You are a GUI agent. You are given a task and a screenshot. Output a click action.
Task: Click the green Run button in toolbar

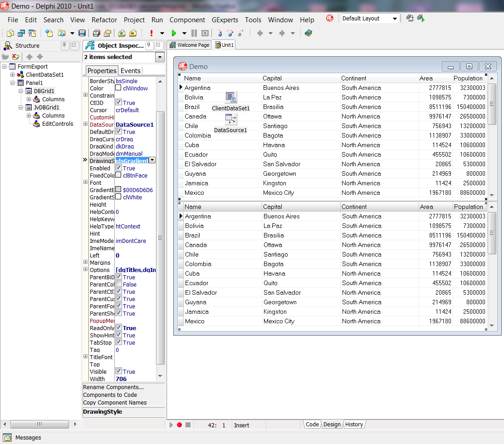click(173, 33)
